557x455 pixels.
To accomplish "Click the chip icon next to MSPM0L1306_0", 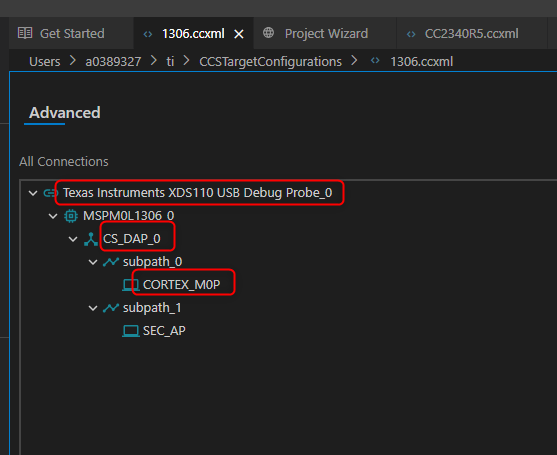I will (71, 216).
